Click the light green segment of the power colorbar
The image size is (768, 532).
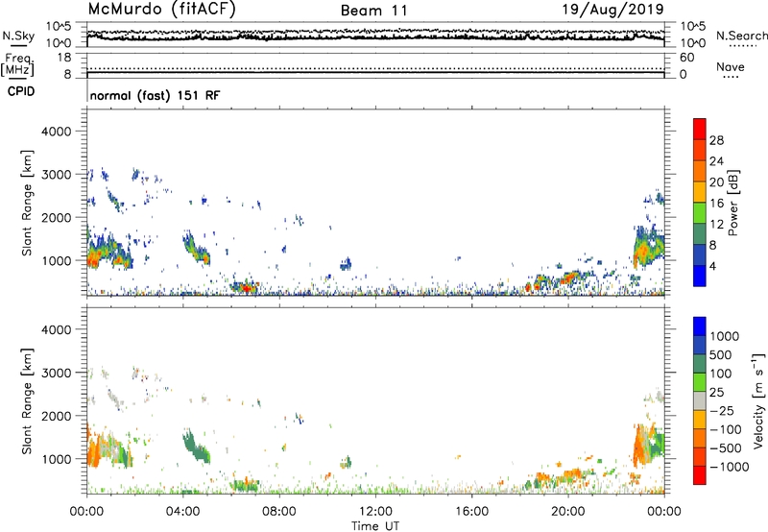[x=700, y=212]
